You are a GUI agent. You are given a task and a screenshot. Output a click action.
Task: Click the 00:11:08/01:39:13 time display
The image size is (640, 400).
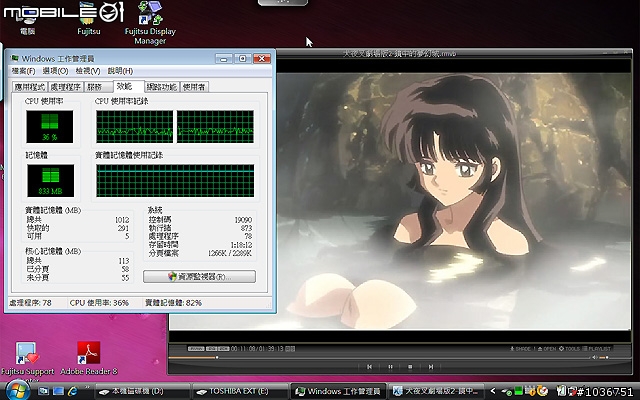(257, 349)
